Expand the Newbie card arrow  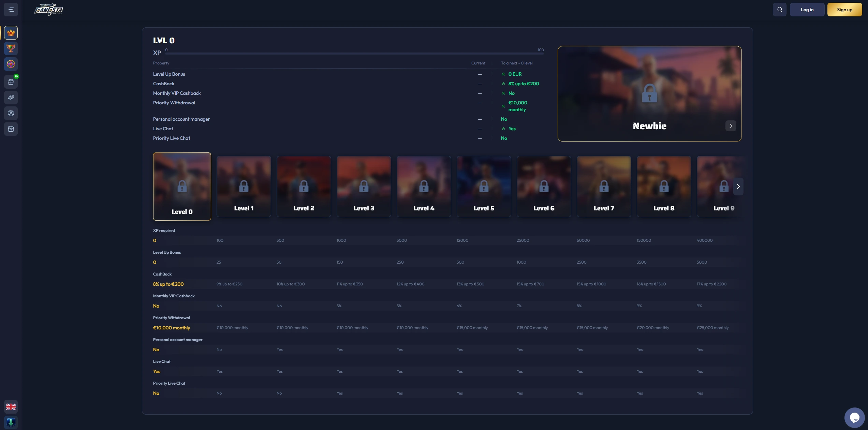point(731,126)
